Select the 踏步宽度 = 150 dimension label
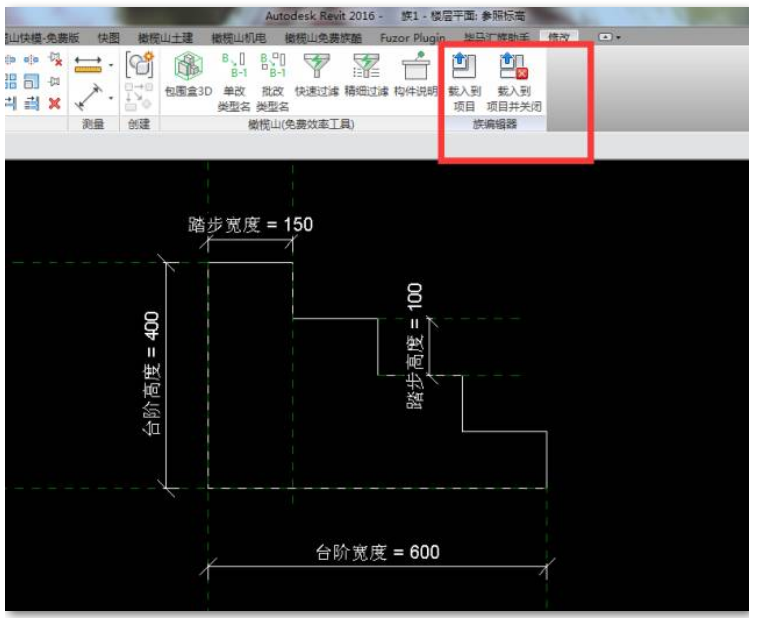758x618 pixels. 250,225
